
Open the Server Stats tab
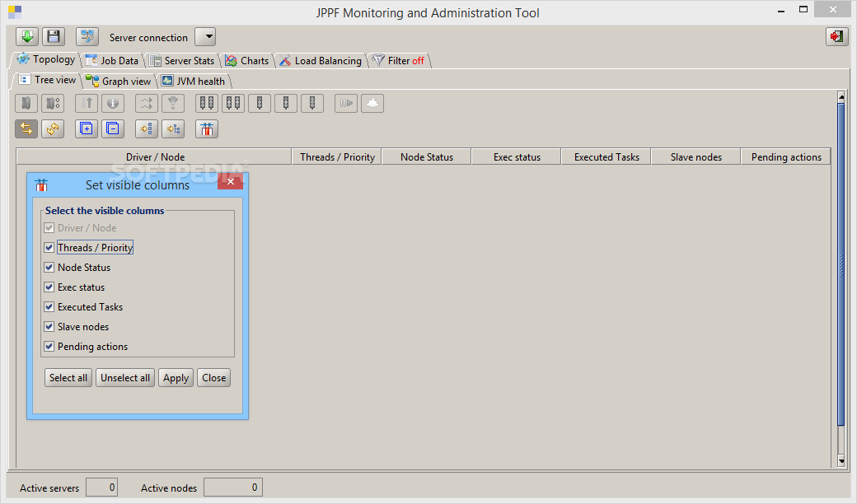click(x=183, y=61)
